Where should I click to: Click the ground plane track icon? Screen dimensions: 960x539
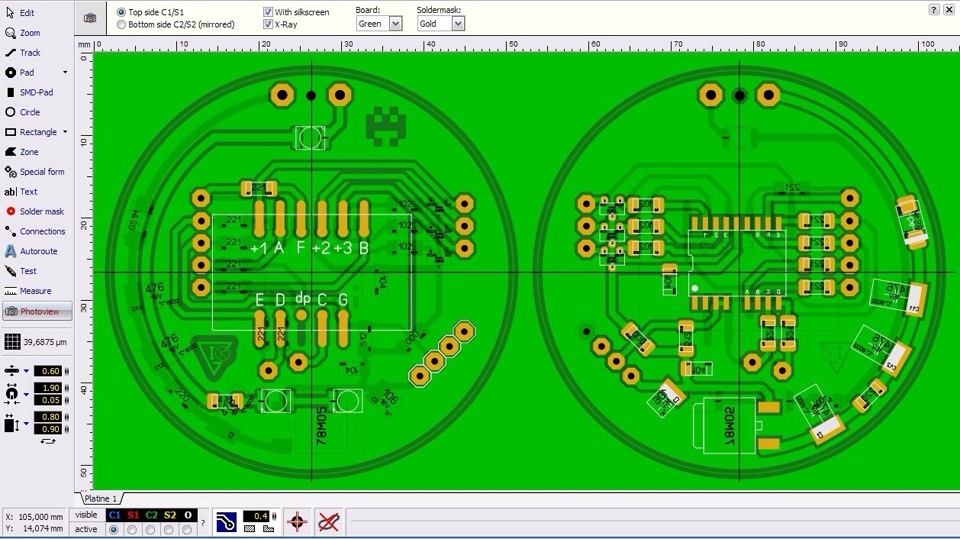click(x=226, y=522)
